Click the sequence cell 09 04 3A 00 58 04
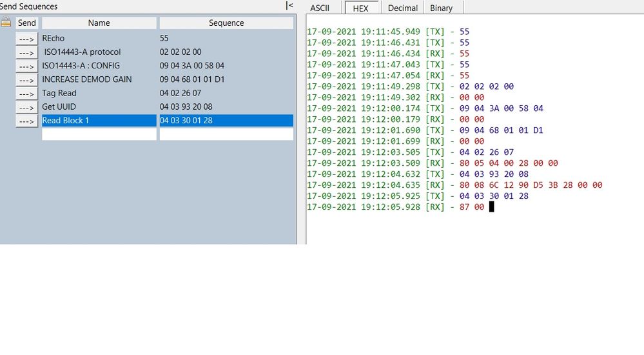 [x=226, y=65]
